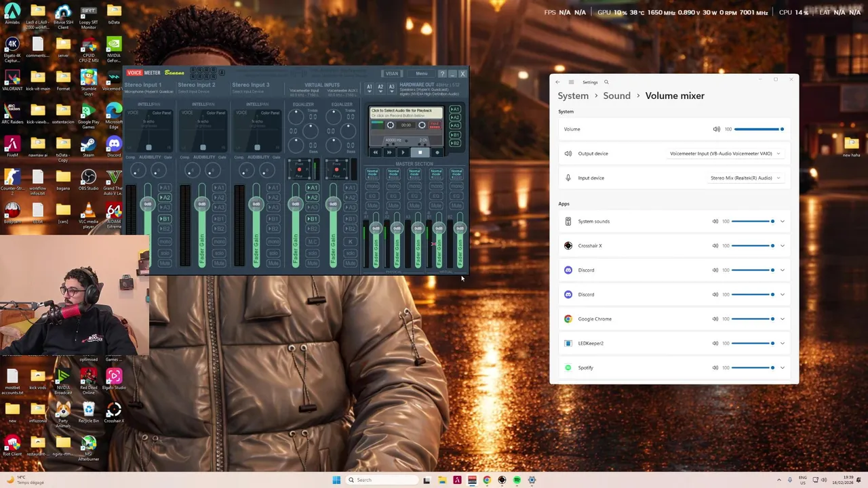868x488 pixels.
Task: Mute Stereo Input 2 strip
Action: pyautogui.click(x=219, y=264)
